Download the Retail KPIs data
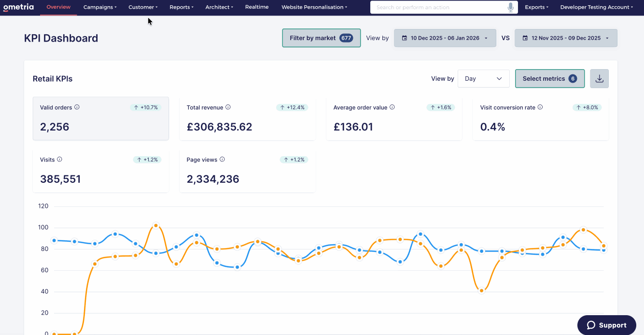This screenshot has width=644, height=335. 599,79
